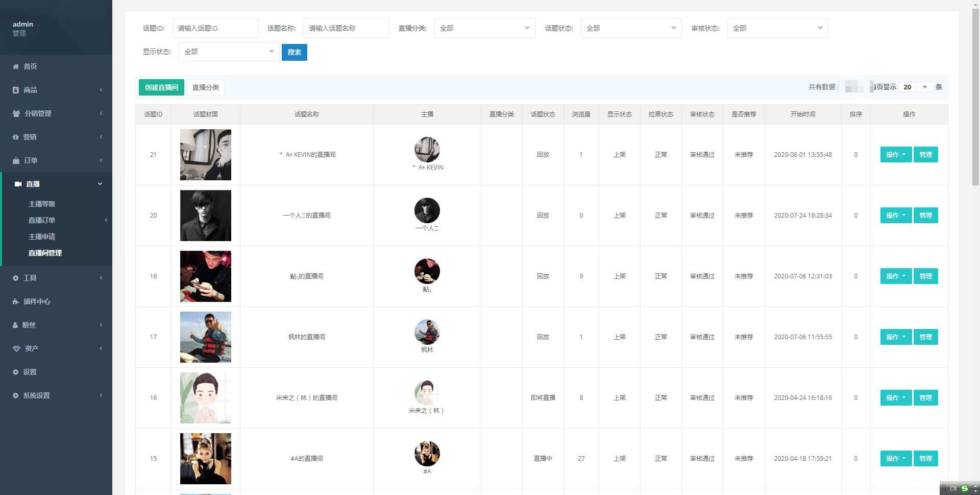Viewport: 980px width, 495px height.
Task: Focus the 话题ID input field
Action: coord(215,28)
